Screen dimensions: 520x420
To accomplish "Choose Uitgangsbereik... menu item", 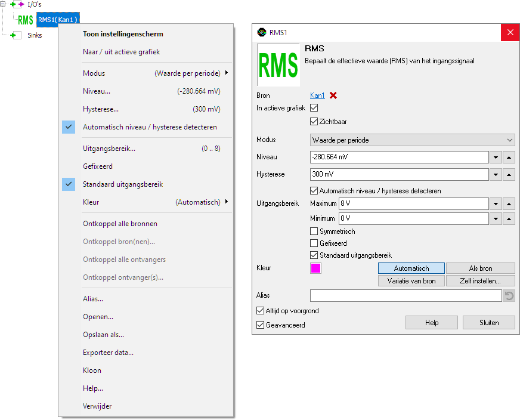I will point(146,149).
